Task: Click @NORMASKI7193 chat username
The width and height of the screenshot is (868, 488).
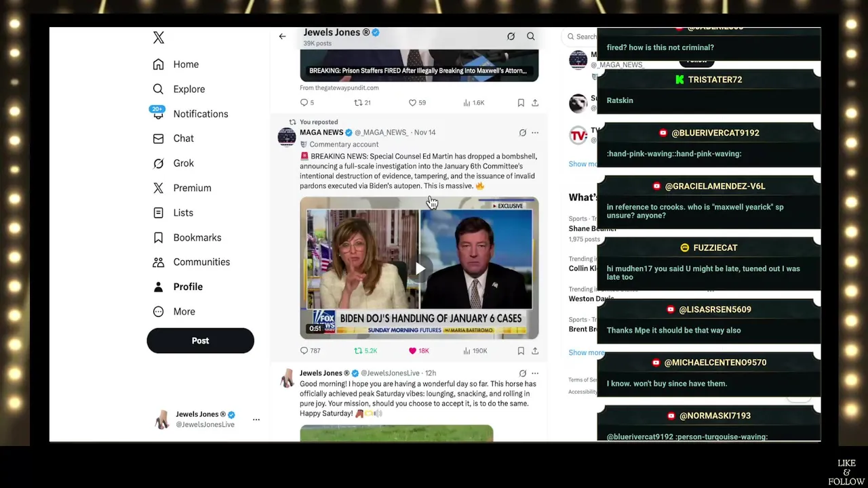Action: (715, 416)
